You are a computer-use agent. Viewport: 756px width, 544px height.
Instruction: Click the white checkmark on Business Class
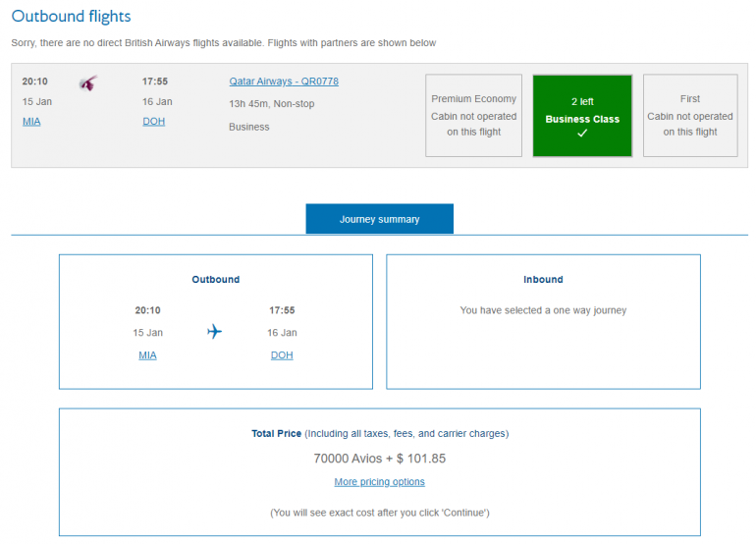[582, 134]
